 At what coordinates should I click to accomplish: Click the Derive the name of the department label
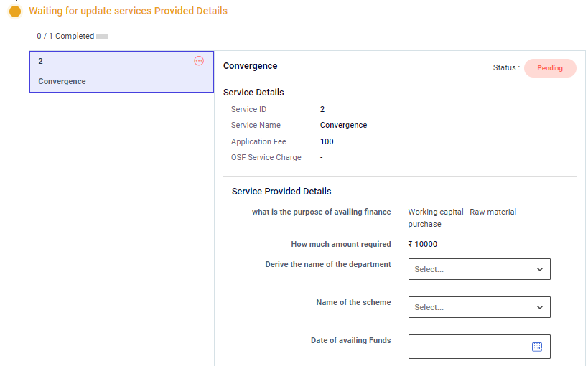(327, 265)
